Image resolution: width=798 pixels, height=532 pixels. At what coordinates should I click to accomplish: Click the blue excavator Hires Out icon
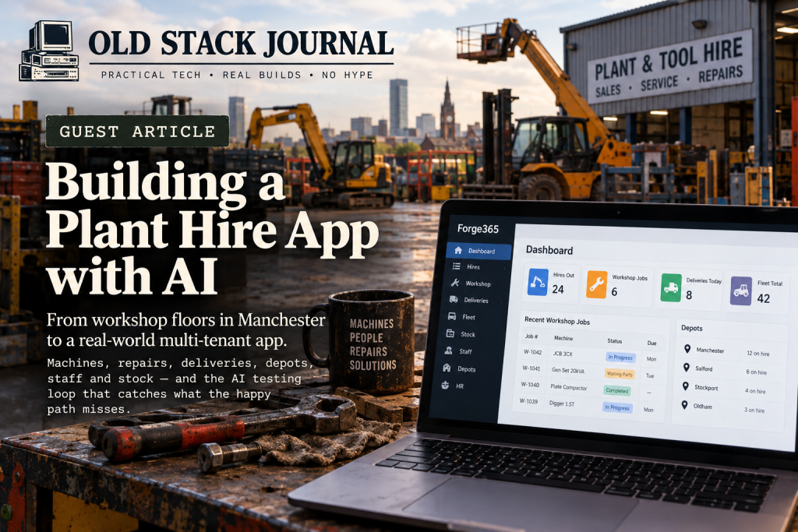point(538,282)
